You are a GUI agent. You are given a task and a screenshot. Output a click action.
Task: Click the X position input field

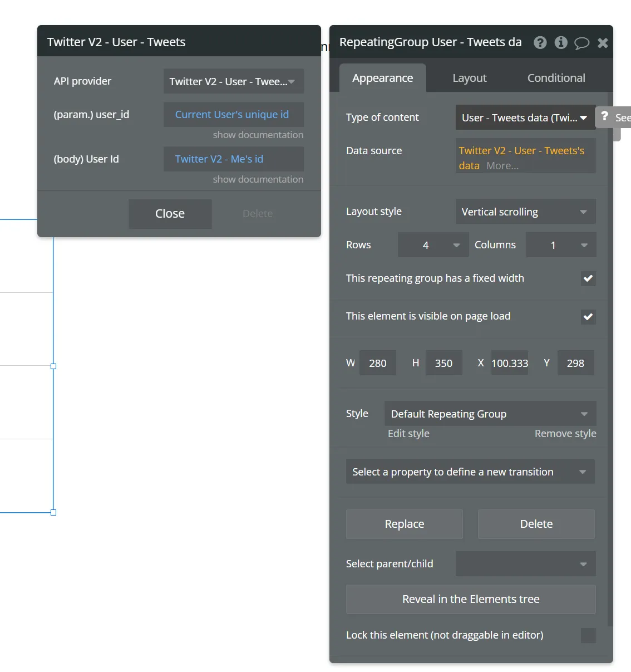tap(510, 363)
